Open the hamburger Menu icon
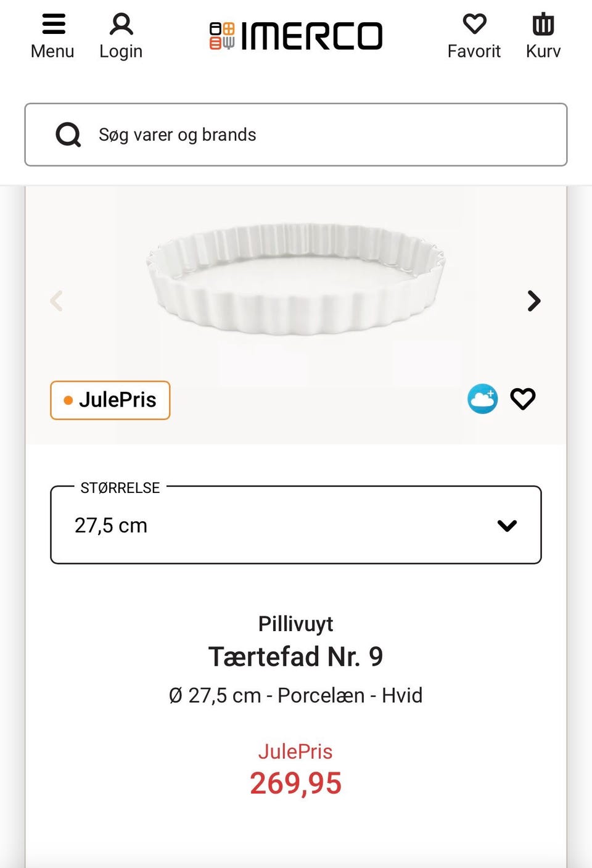This screenshot has width=592, height=868. point(54,24)
